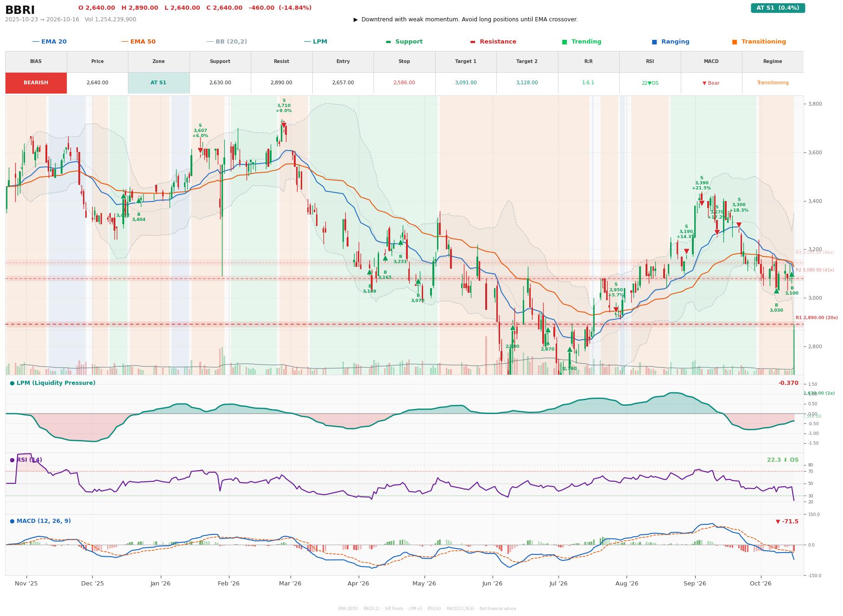Click the Trending regime legend entry
The height and width of the screenshot is (616, 843).
582,42
